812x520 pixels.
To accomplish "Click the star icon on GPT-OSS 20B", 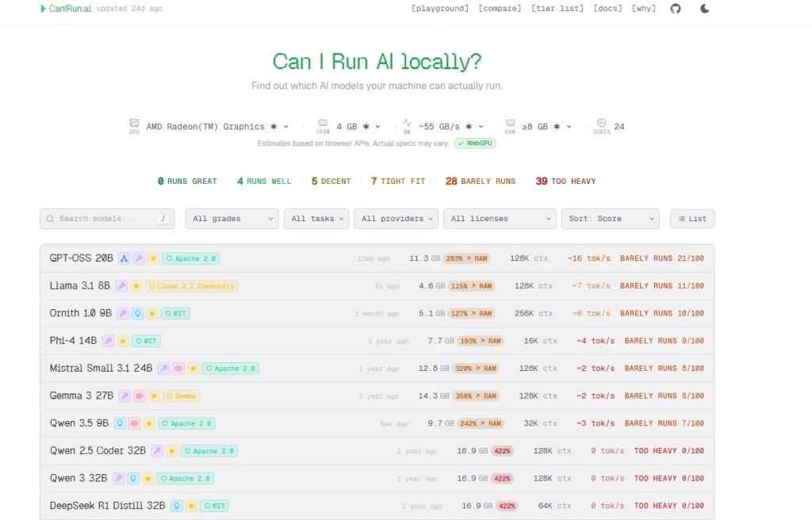I will tap(153, 258).
